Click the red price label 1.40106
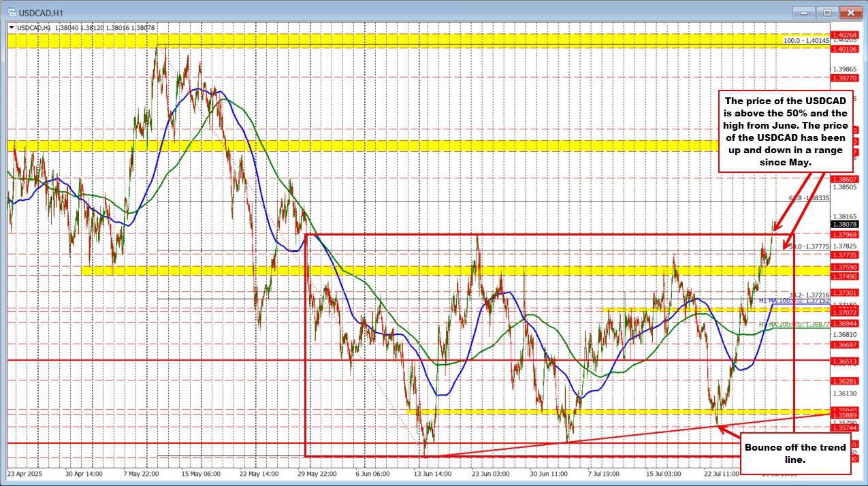The image size is (868, 486). click(845, 49)
